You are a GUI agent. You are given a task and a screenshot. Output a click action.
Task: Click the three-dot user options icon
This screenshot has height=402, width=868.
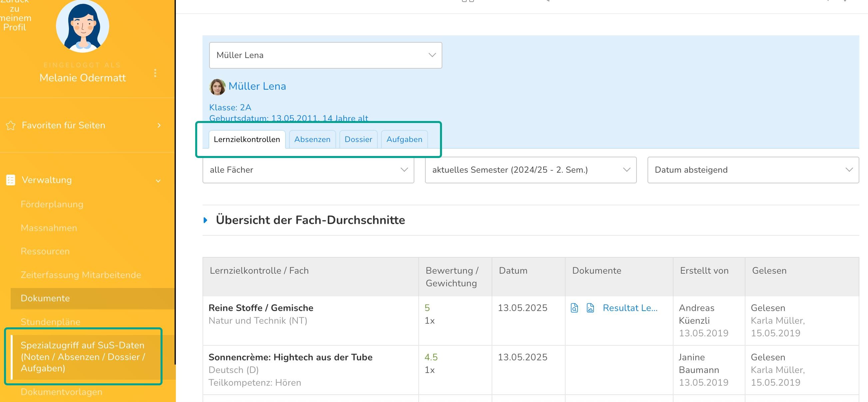pos(155,73)
